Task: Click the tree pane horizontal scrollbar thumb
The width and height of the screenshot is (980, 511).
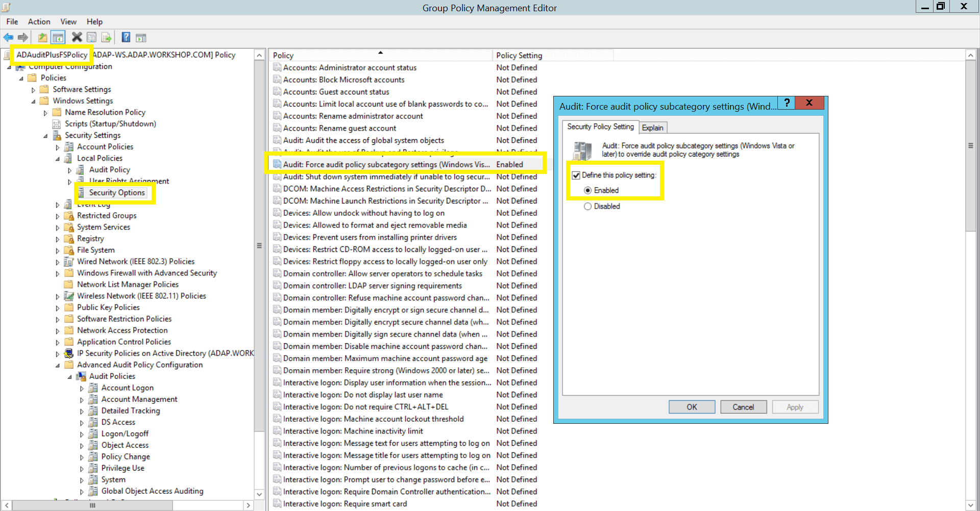Action: pyautogui.click(x=92, y=505)
